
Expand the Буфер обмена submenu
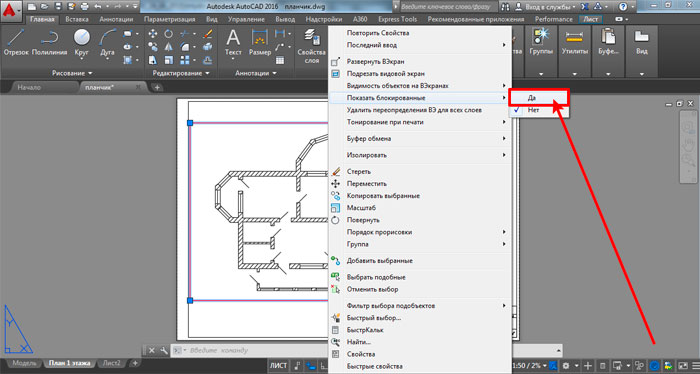tap(420, 138)
